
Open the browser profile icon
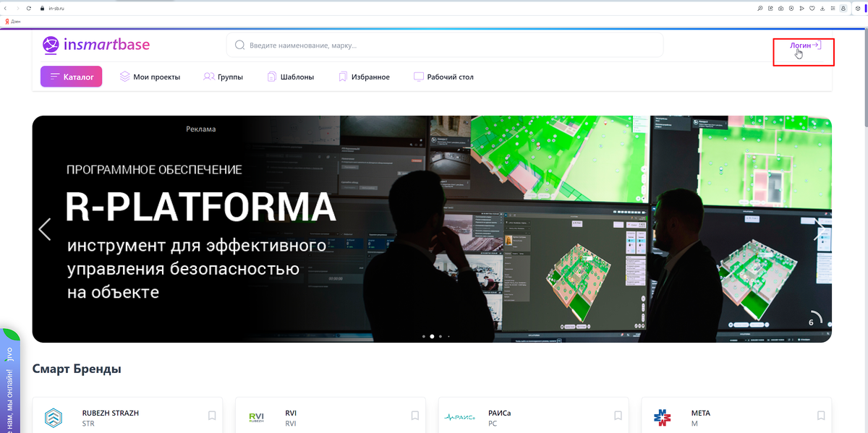842,8
